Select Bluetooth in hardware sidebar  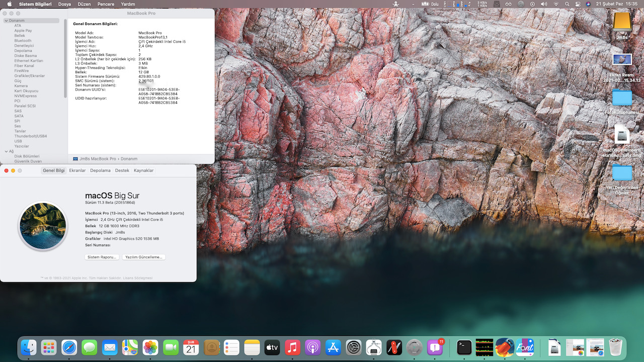click(x=23, y=41)
